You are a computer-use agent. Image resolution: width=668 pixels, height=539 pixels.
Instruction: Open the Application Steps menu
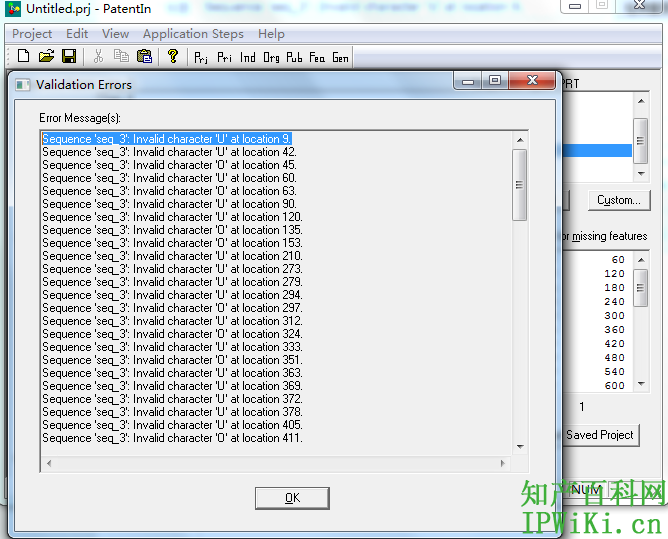[x=192, y=34]
